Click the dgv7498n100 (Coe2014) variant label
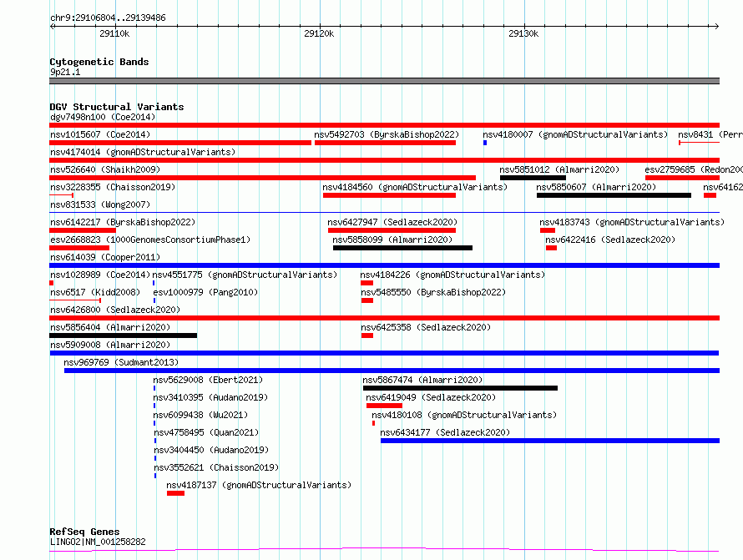Viewport: 743px width, 560px height. [103, 117]
